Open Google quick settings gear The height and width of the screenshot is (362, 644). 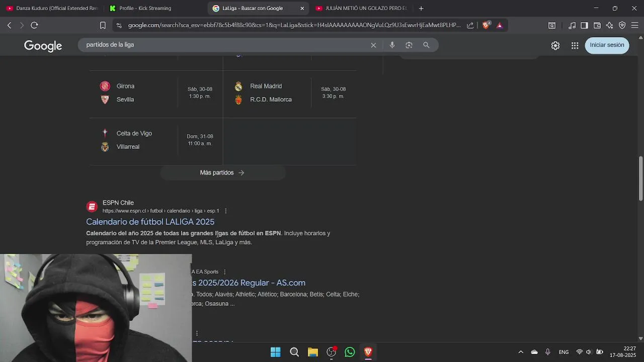(x=555, y=45)
